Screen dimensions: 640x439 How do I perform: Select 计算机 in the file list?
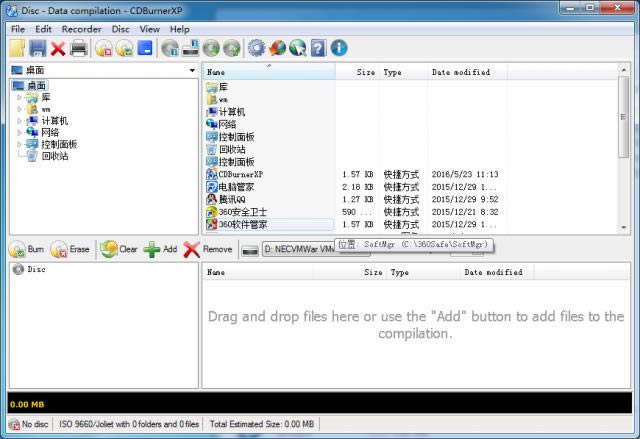(232, 112)
